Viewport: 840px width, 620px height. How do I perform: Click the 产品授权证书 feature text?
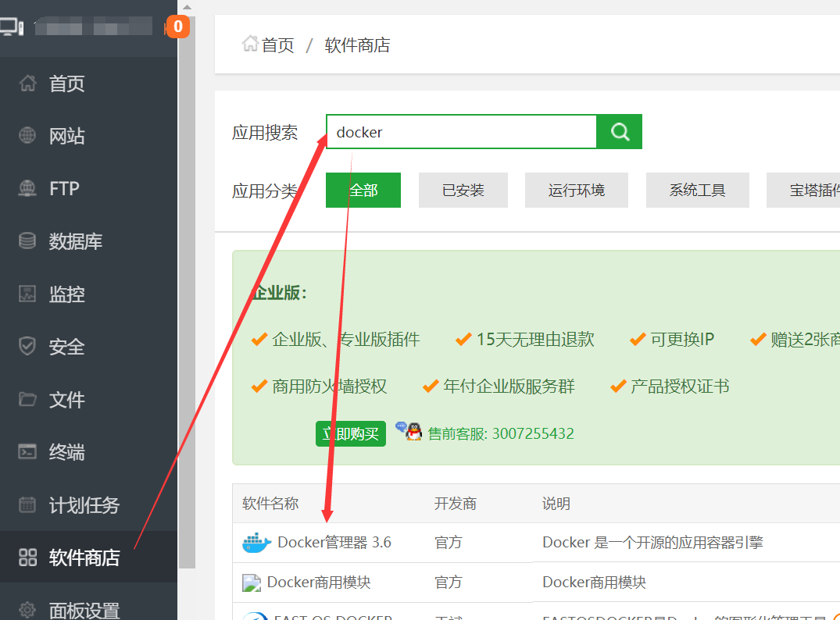[x=681, y=386]
